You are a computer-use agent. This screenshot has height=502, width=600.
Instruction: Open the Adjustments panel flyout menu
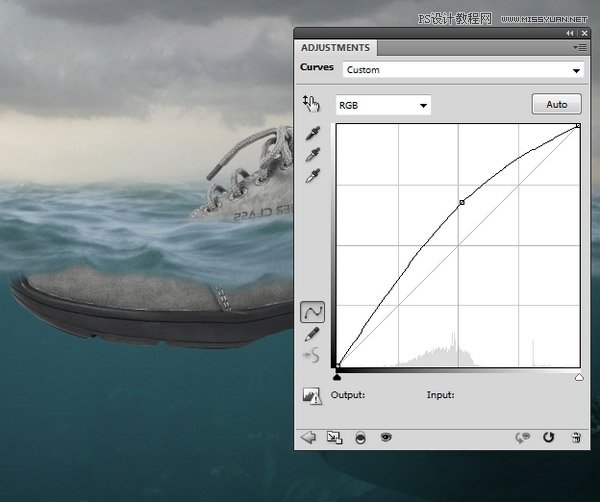click(579, 47)
